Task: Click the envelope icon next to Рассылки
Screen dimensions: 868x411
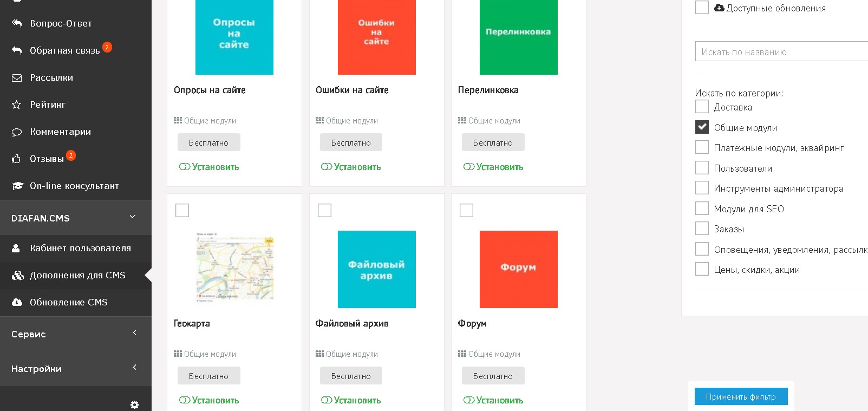Action: [x=17, y=77]
